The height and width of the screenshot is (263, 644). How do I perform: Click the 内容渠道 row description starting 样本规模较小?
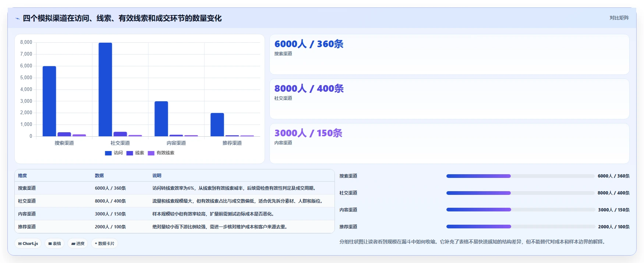point(213,214)
